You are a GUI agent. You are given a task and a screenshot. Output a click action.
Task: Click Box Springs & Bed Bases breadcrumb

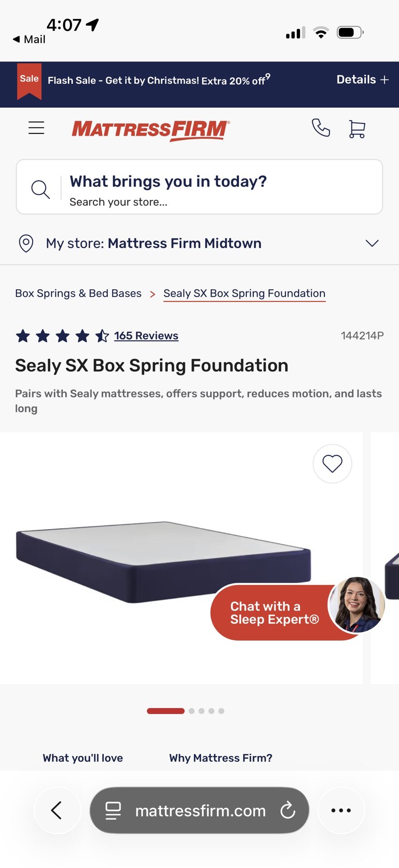(78, 293)
